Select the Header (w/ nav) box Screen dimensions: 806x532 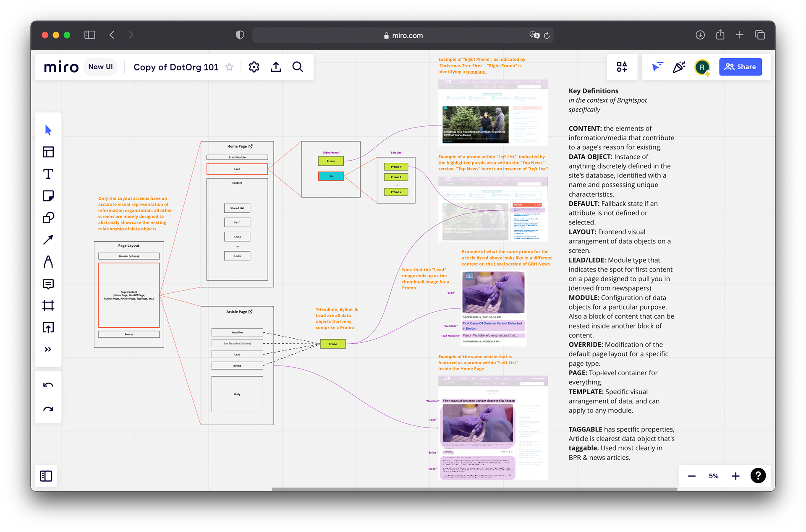click(x=129, y=256)
